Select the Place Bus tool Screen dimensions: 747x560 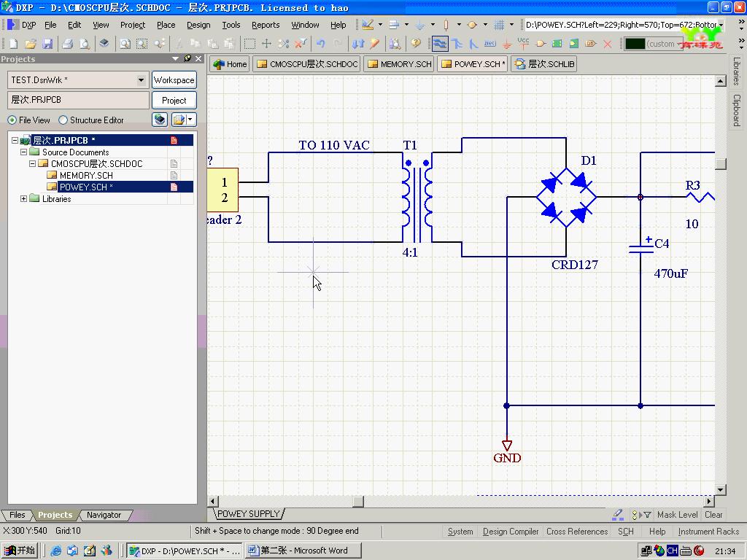(457, 44)
